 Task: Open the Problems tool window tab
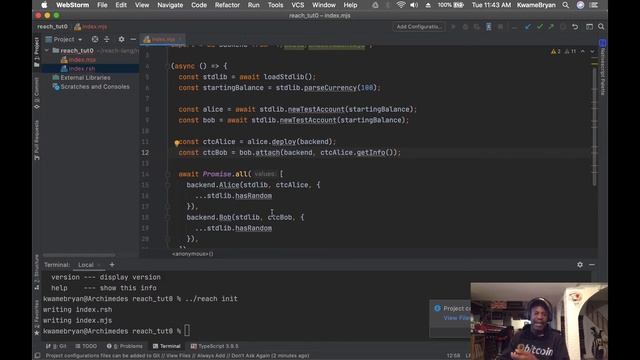click(124, 346)
